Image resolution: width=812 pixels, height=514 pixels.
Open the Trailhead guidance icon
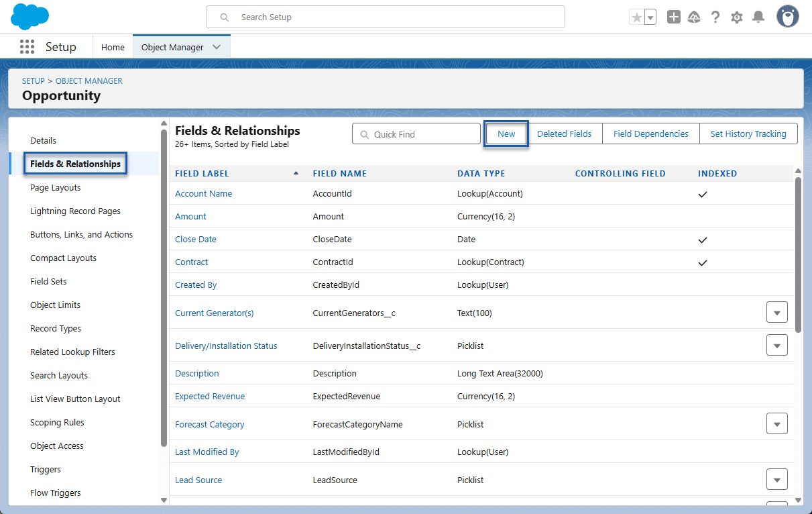tap(694, 17)
